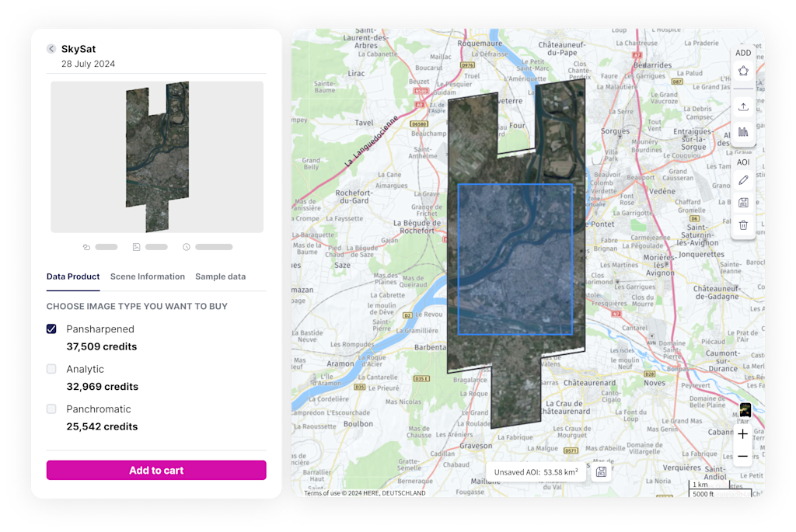Edit the AOI with the pencil icon
Screen dimensions: 796x532
coord(743,180)
